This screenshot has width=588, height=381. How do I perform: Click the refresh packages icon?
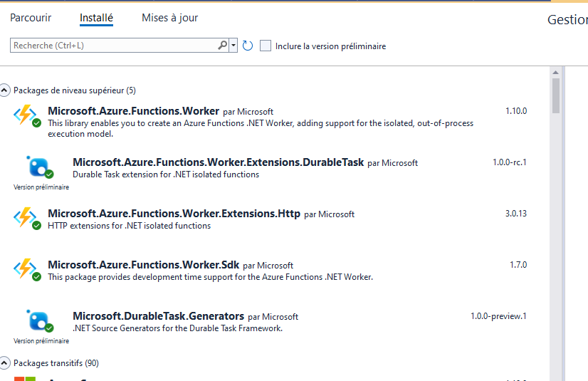point(248,46)
